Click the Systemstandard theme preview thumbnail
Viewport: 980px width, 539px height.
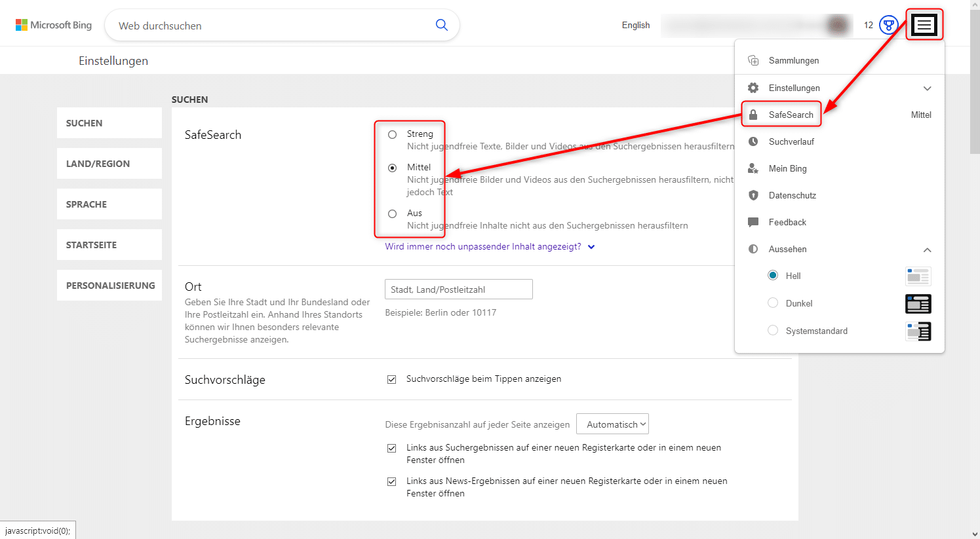[918, 331]
